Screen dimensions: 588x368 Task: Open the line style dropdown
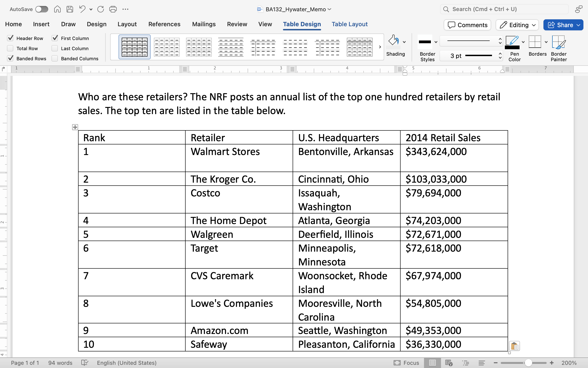[x=471, y=41]
